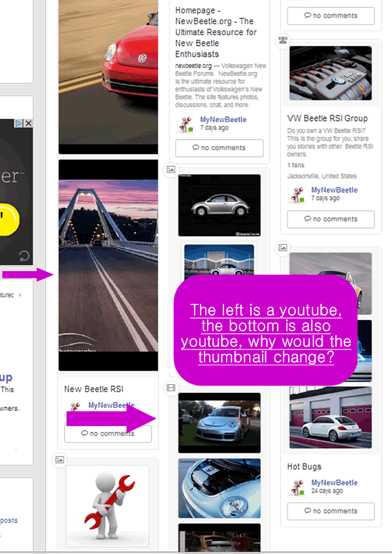Open Beetle before wavy building thumbnail
Viewport: 392px width, 554px height.
(x=219, y=260)
